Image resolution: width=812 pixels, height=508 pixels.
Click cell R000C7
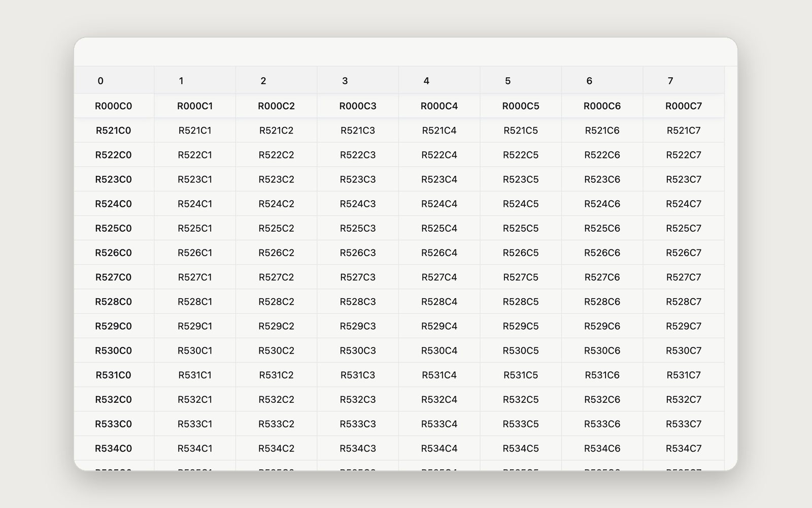(x=684, y=106)
